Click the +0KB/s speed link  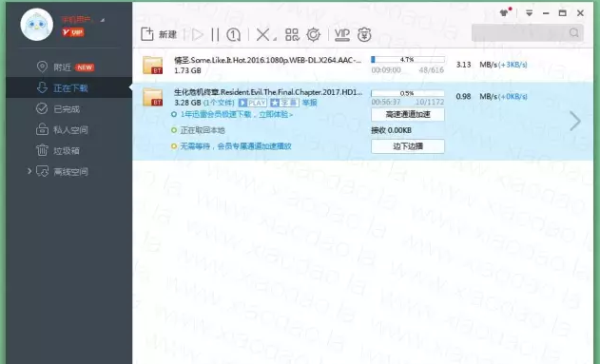pos(513,97)
